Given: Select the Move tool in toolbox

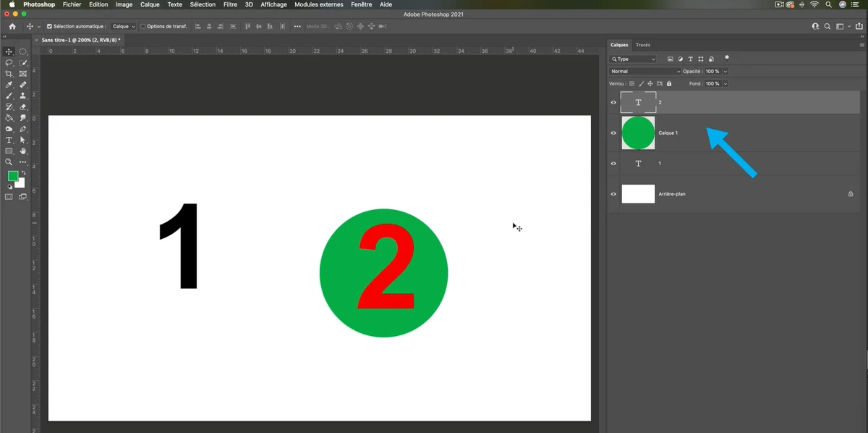Looking at the screenshot, I should 9,51.
